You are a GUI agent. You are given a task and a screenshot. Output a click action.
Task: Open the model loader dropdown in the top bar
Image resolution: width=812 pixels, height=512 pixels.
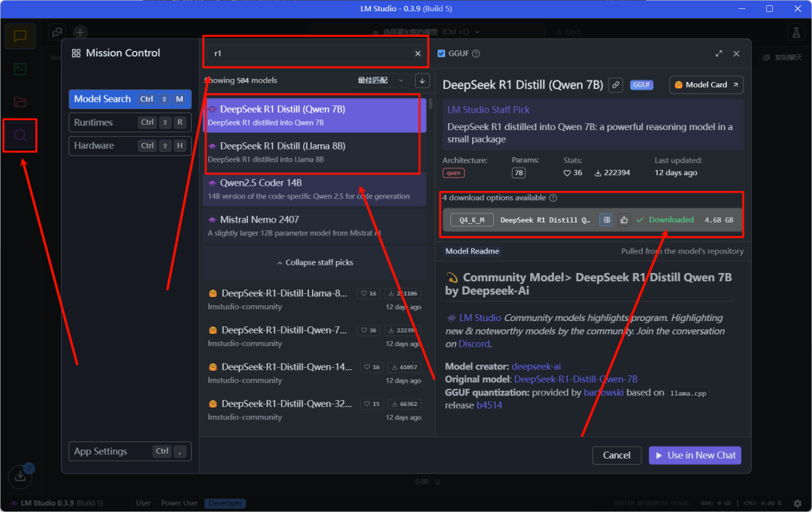pyautogui.click(x=427, y=32)
